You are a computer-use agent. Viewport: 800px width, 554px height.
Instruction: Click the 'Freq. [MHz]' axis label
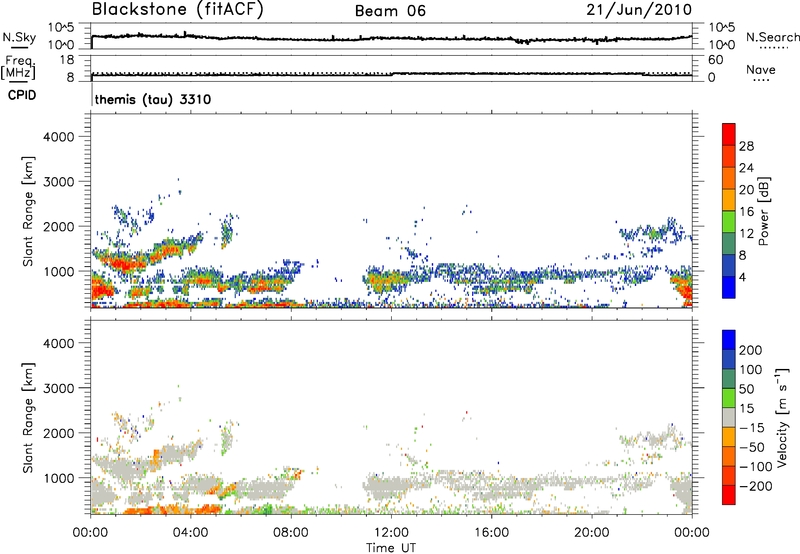tap(18, 67)
